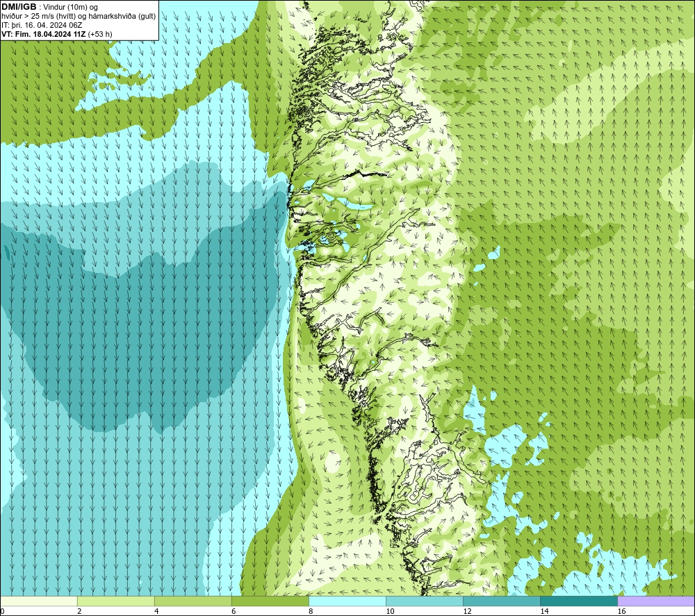
Task: Click the '12' scale label
Action: pos(467,611)
